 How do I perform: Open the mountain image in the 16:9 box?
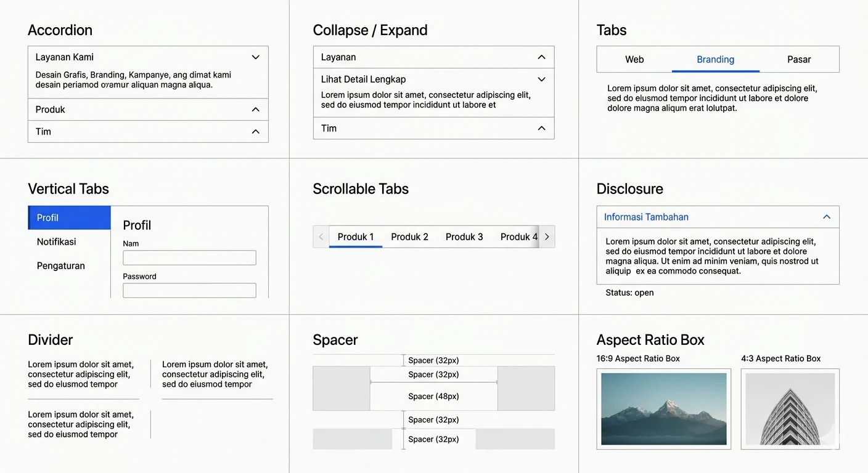[664, 409]
